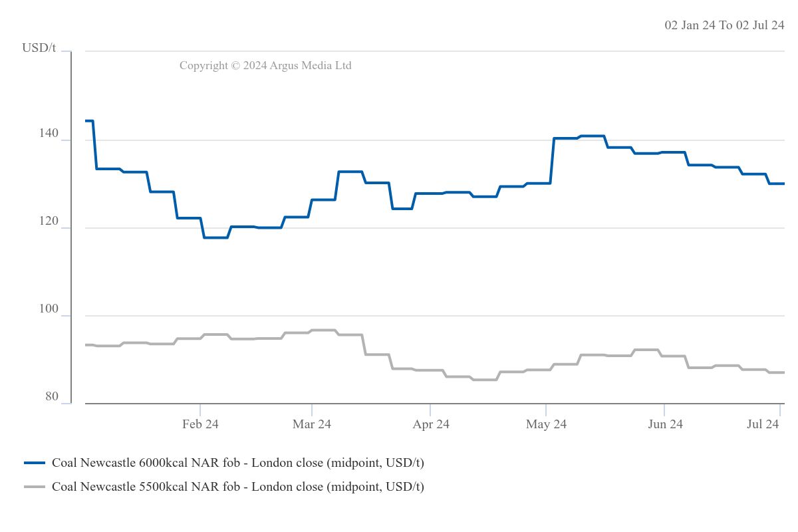Toggle the Newcastle 6000kcal series legend label
798x532 pixels.
pyautogui.click(x=237, y=462)
